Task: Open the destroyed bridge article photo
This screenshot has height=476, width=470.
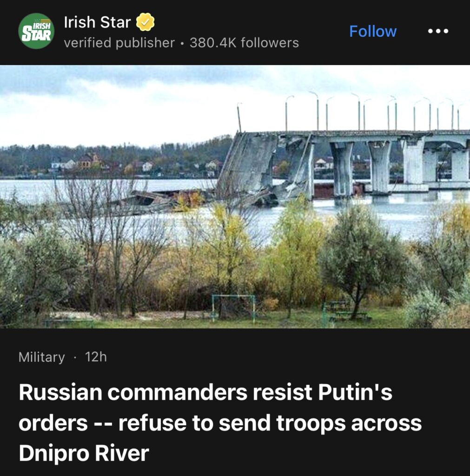Action: (x=235, y=197)
